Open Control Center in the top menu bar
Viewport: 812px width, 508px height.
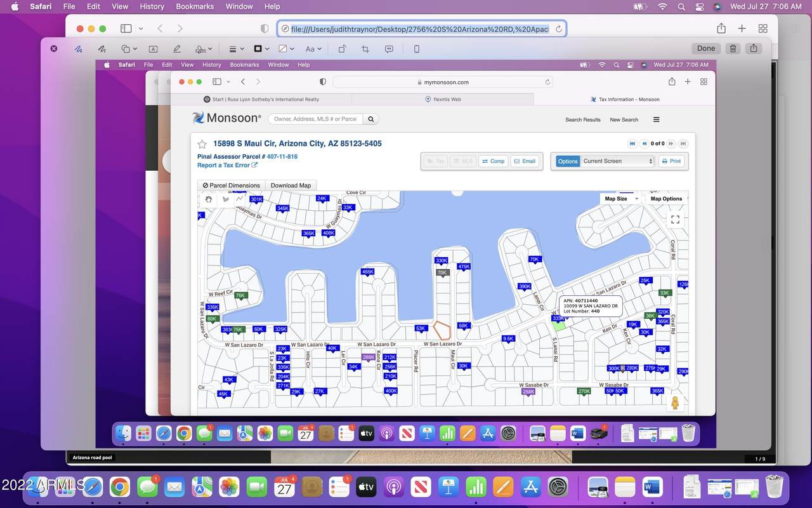(x=700, y=6)
